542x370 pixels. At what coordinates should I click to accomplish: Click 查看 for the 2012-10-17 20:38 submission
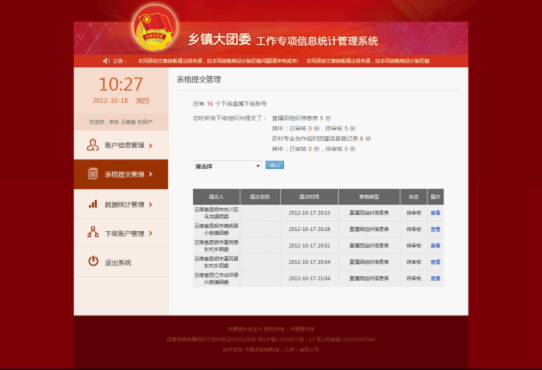click(x=435, y=229)
